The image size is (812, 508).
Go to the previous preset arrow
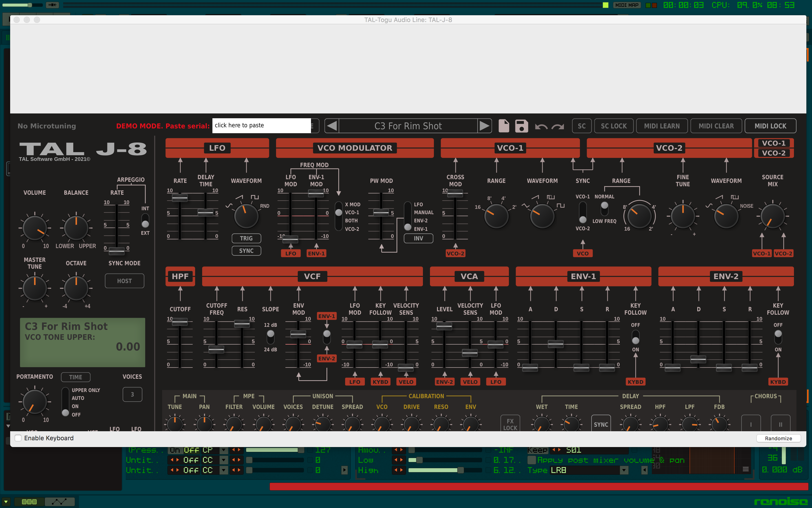(332, 126)
